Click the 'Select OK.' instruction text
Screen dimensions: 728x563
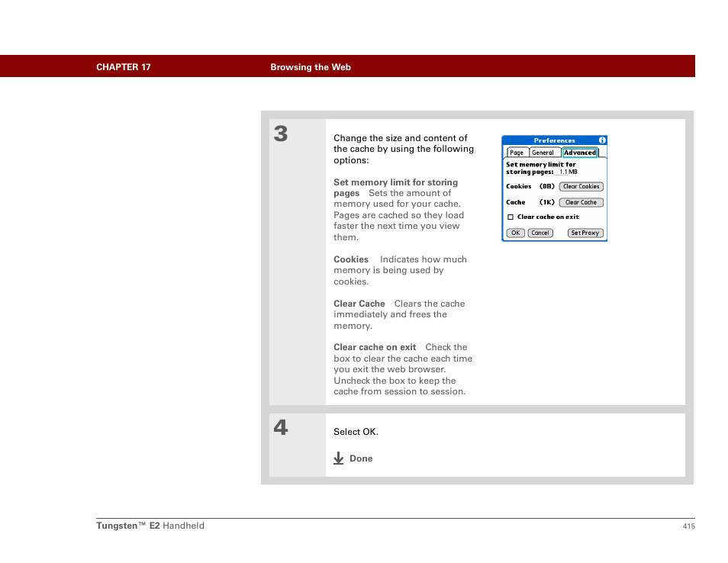coord(356,432)
